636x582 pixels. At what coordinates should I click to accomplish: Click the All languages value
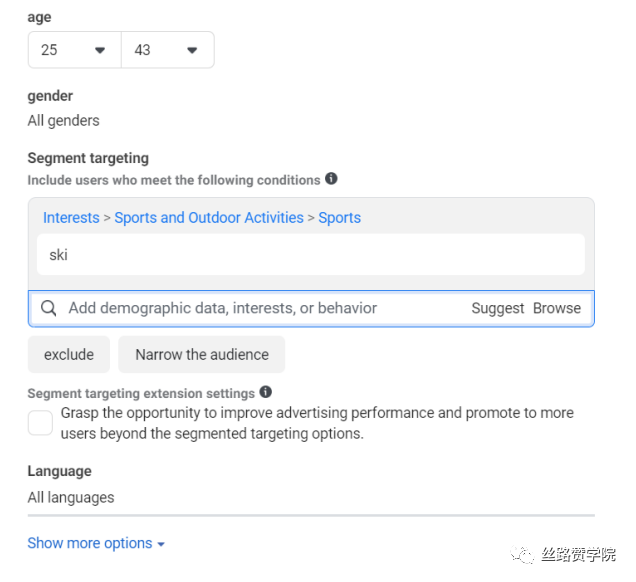pos(71,497)
